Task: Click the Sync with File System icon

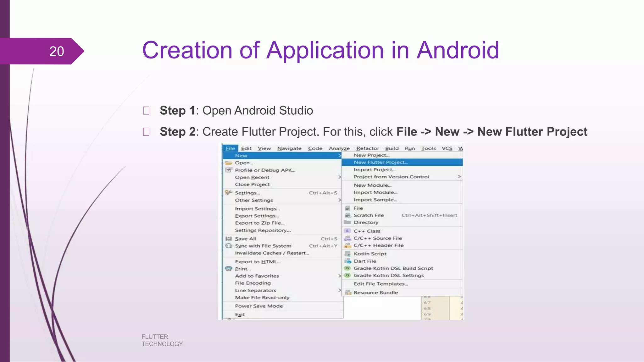Action: [x=229, y=246]
